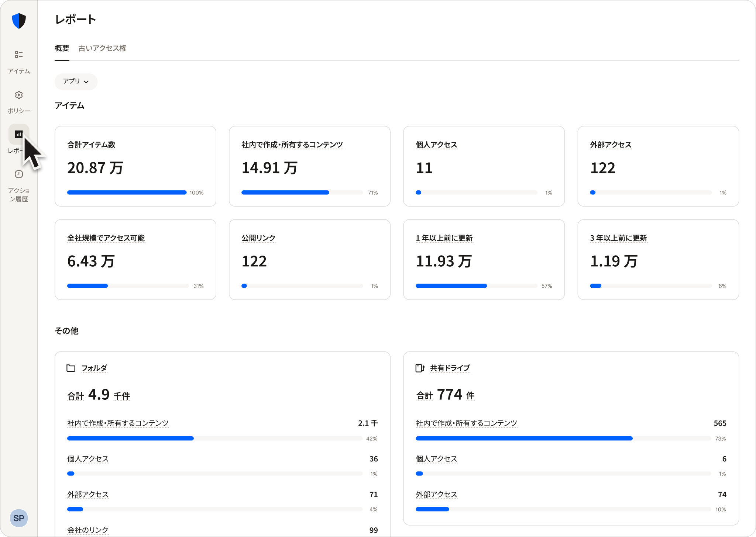This screenshot has width=756, height=537.
Task: Click the 42% bar in フォルダ panel
Action: click(215, 439)
